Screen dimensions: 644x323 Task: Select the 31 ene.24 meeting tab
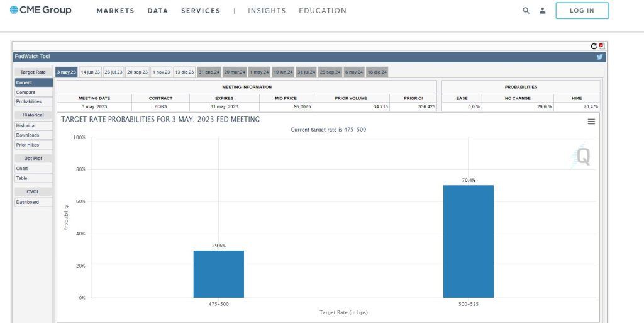(x=209, y=72)
